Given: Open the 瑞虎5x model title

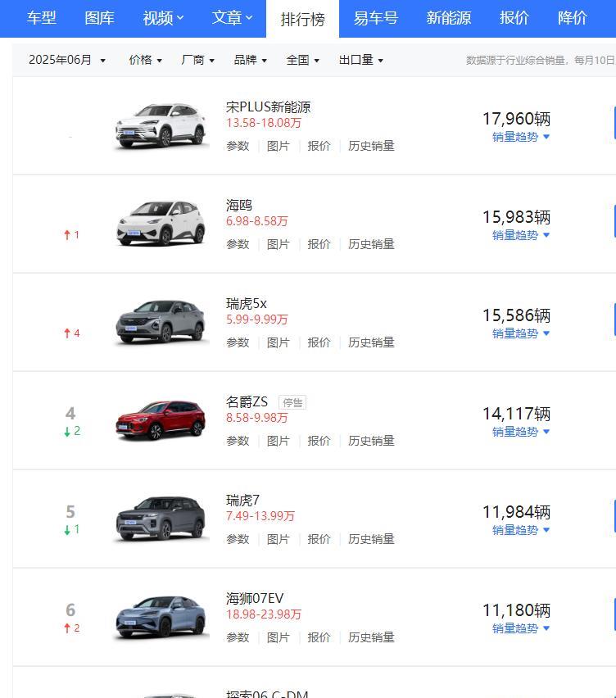Looking at the screenshot, I should point(246,304).
